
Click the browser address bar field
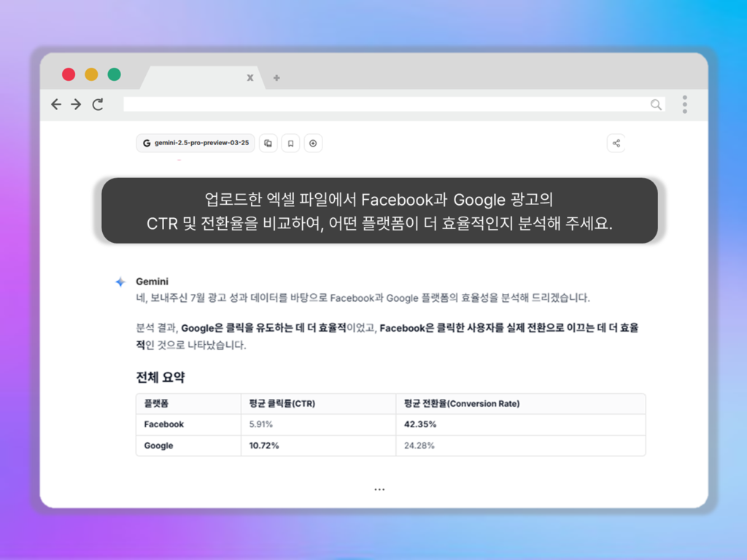(394, 104)
